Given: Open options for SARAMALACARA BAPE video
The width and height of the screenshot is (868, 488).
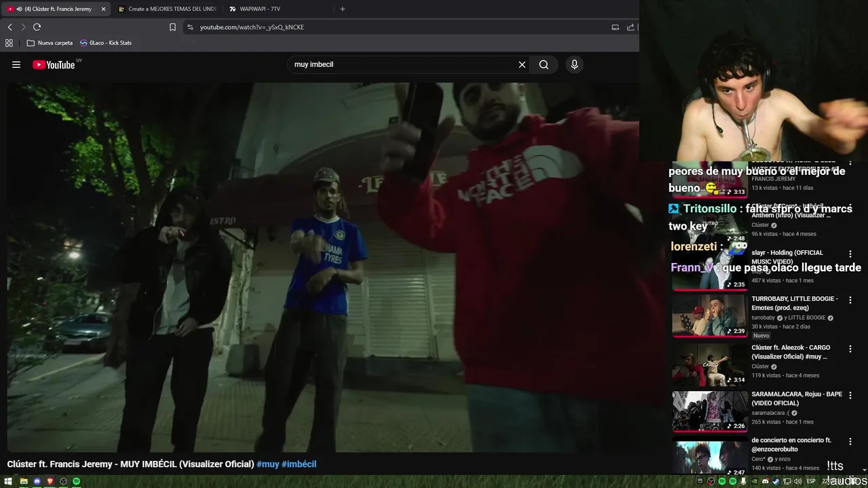Looking at the screenshot, I should pos(850,395).
